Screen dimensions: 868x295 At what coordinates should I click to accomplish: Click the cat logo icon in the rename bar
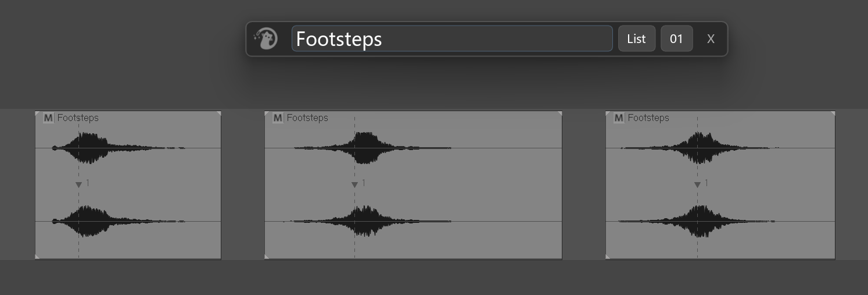266,39
